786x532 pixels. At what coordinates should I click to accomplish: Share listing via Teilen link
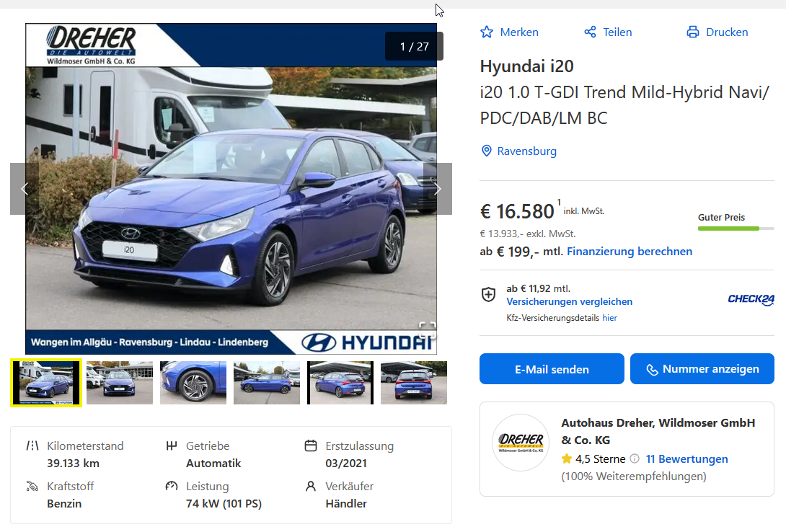[617, 32]
